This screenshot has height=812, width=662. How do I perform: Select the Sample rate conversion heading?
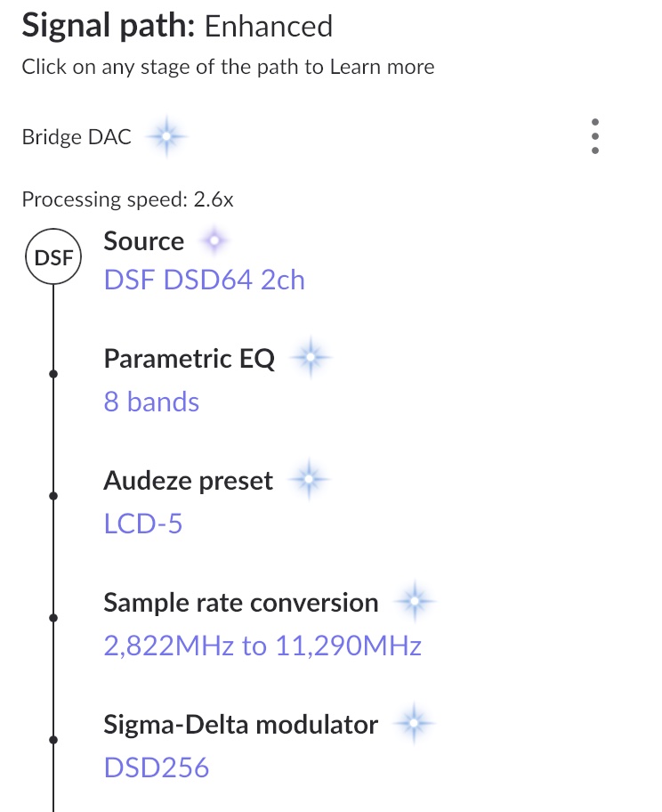240,603
